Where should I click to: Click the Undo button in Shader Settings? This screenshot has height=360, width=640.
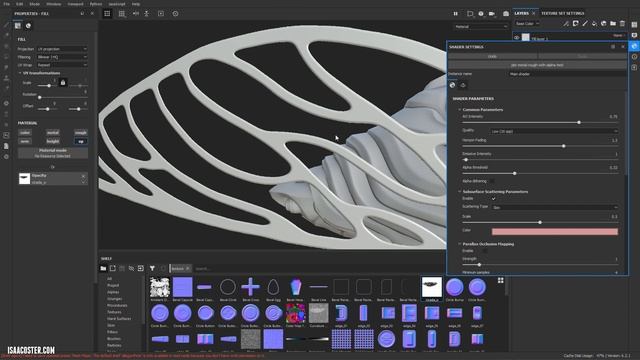click(493, 56)
